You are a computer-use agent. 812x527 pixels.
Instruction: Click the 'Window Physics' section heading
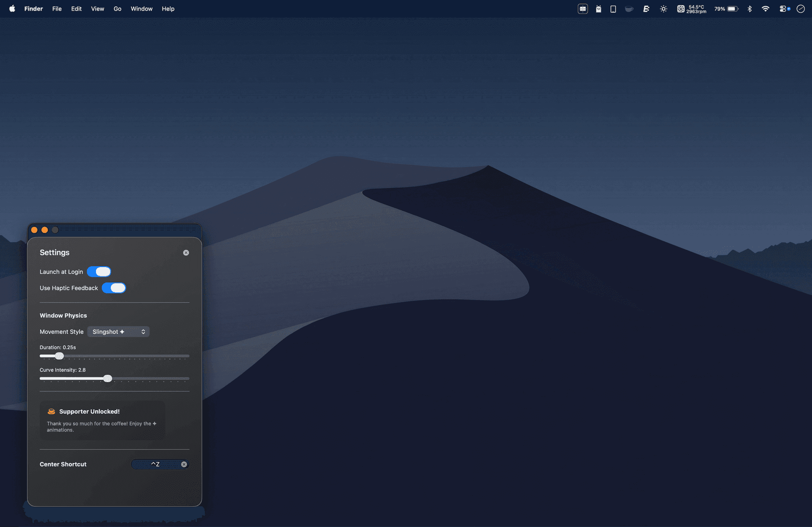(63, 316)
